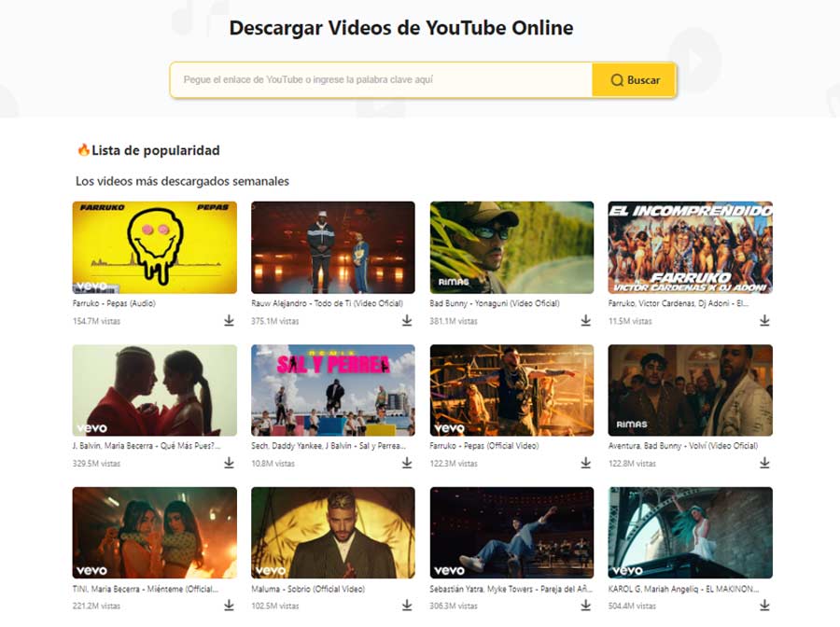Download Rauw Alejandro - Todo de Ti video
840x627 pixels.
[407, 320]
